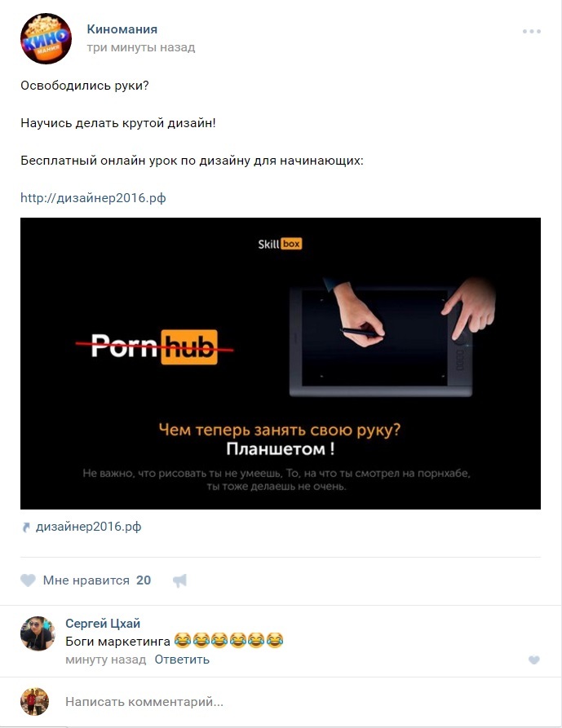View the 20 likes count
The image size is (562, 728).
(144, 580)
